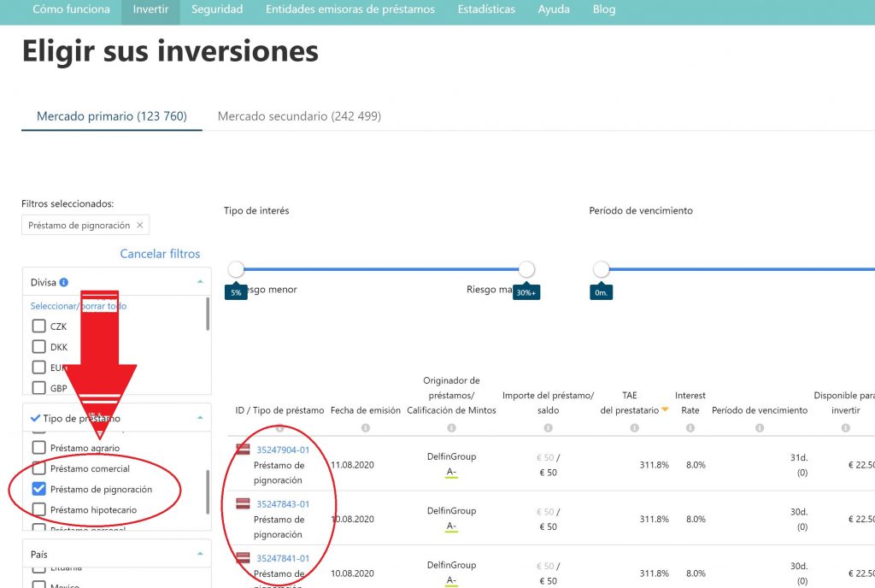Click the Latvia flag beside loan 35247904-01
Viewport: 875px width, 588px height.
(x=244, y=449)
